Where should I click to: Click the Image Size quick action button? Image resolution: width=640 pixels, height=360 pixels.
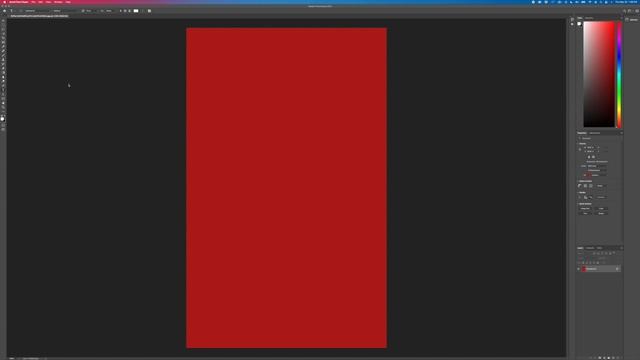pyautogui.click(x=585, y=208)
